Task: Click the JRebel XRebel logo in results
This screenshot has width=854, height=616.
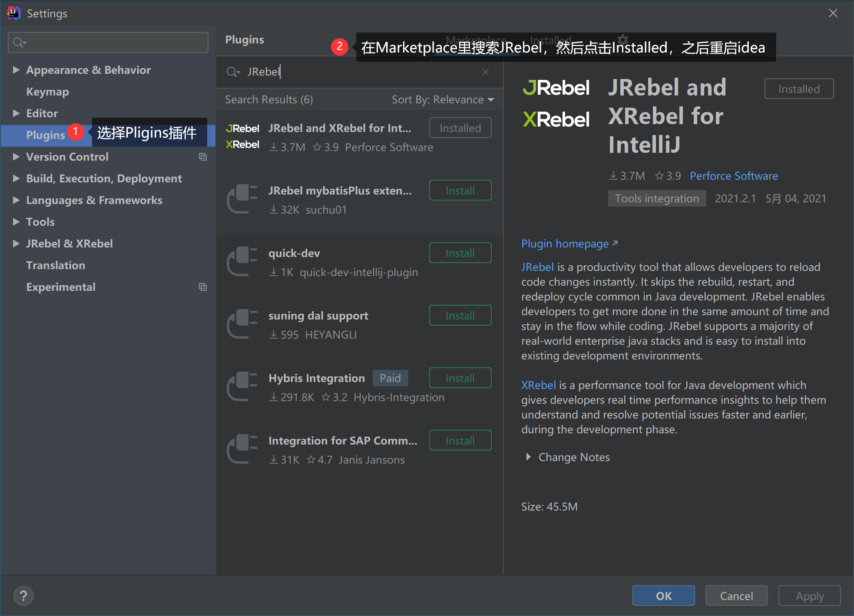Action: [242, 137]
